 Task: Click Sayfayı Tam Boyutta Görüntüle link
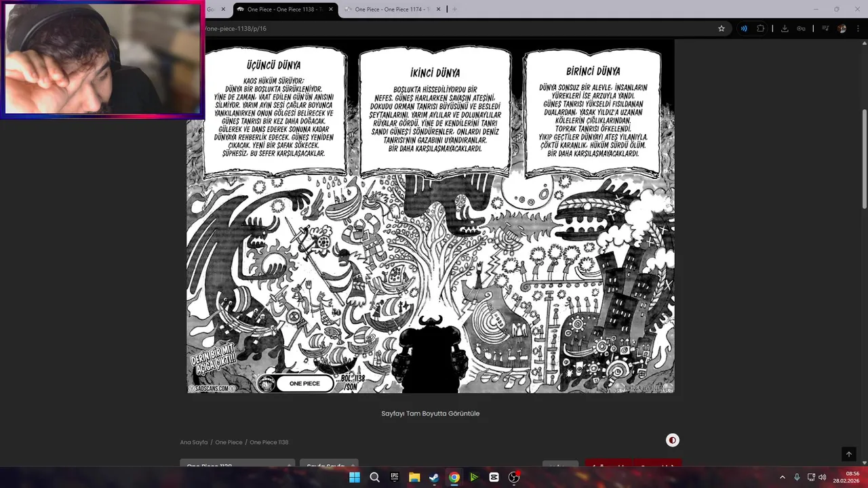pos(430,413)
